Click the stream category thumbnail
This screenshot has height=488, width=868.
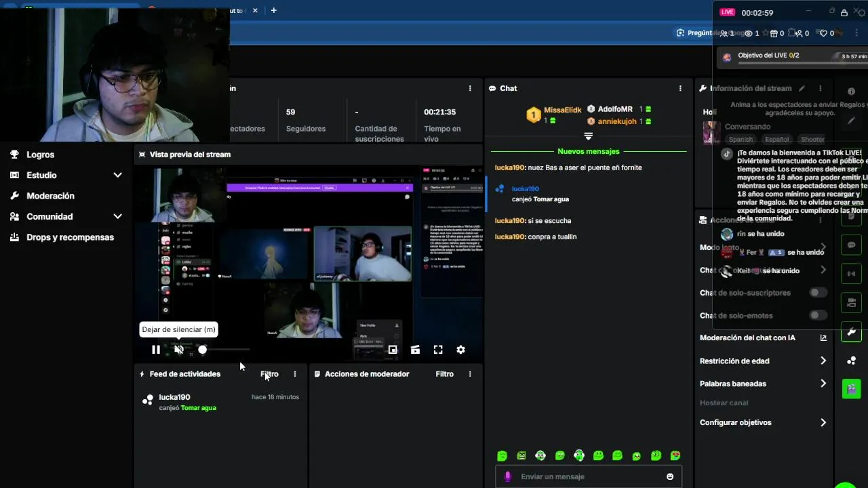711,132
